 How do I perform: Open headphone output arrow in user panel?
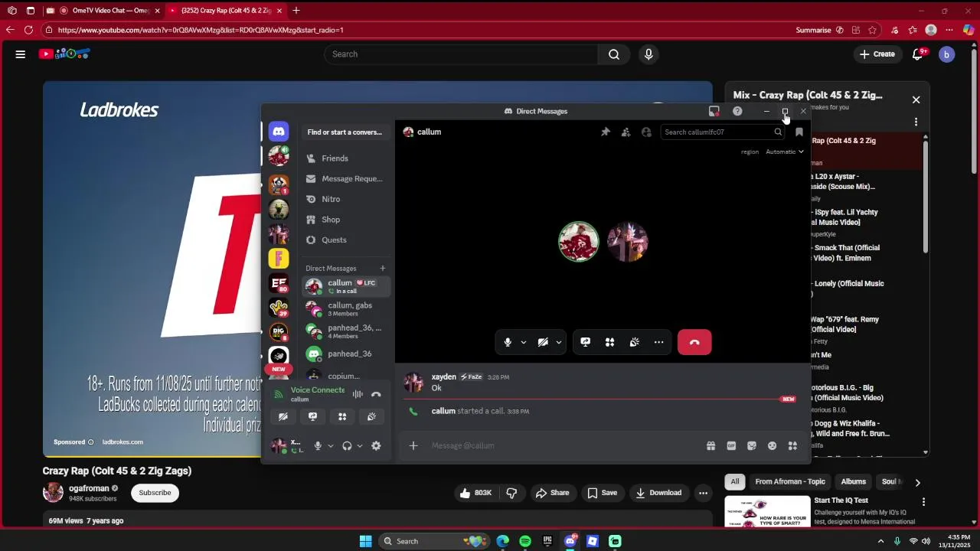[360, 445]
